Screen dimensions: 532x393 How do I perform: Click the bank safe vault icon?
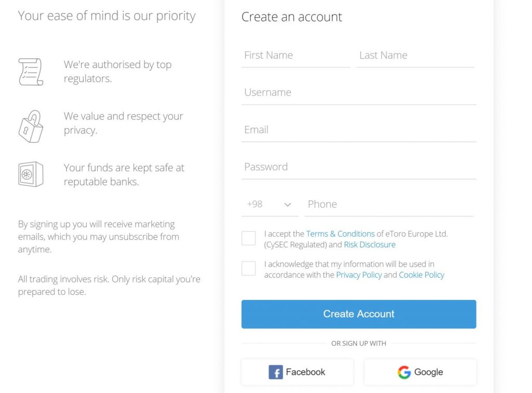[31, 174]
